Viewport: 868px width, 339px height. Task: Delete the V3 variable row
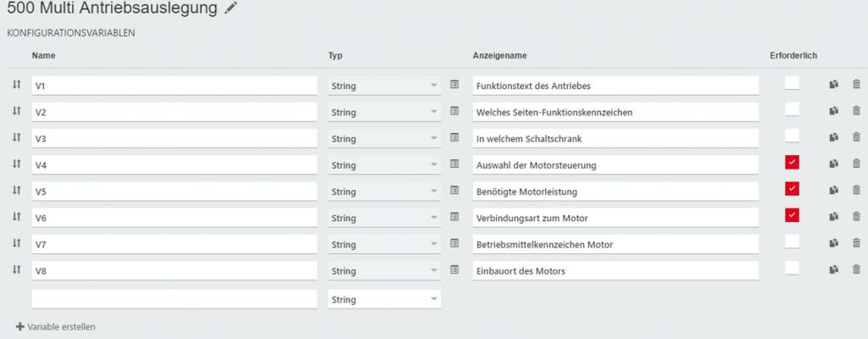point(856,137)
